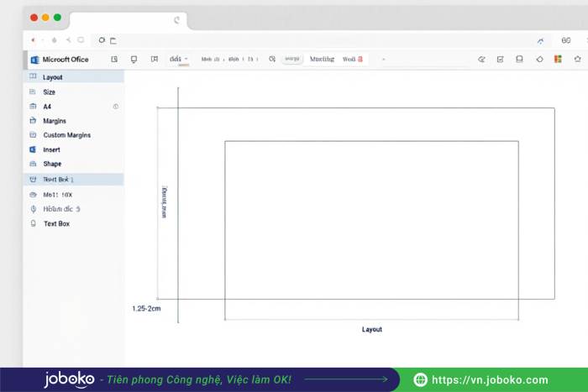The height and width of the screenshot is (392, 588).
Task: Click the Custom Margins folder icon
Action: tap(33, 135)
